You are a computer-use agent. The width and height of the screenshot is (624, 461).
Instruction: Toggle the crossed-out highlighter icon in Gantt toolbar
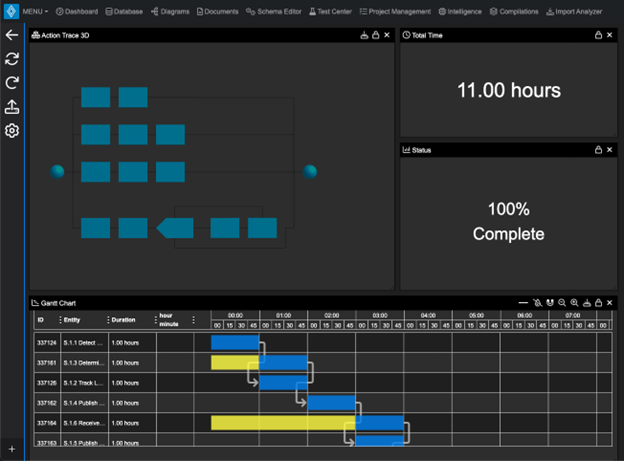point(538,303)
